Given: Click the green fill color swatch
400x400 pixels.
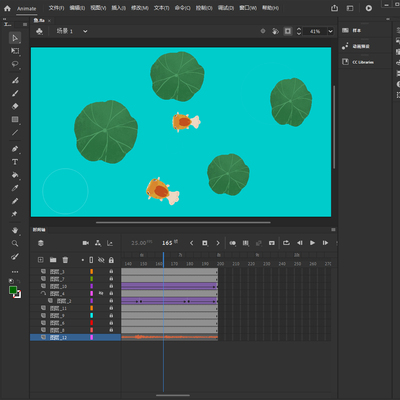Looking at the screenshot, I should pos(13,290).
